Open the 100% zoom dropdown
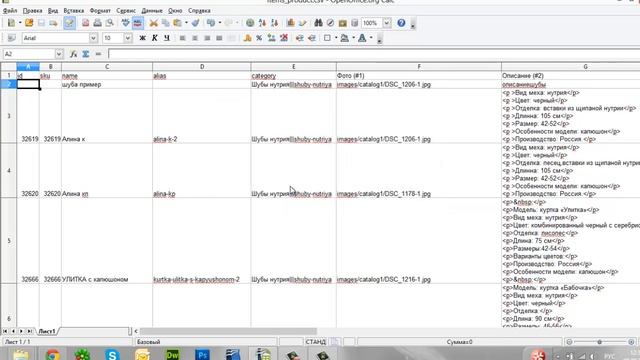The image size is (640, 360). point(387,23)
